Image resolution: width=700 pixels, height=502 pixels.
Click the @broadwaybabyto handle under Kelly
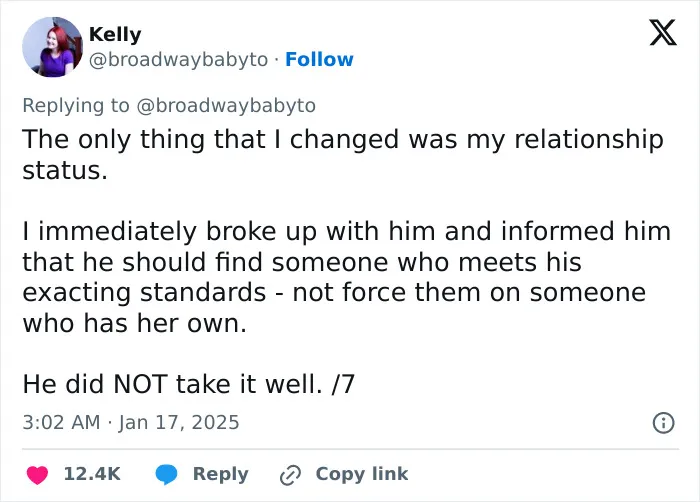click(179, 60)
